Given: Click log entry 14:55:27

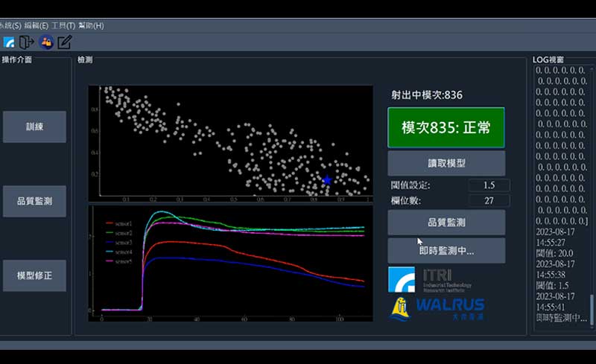Looking at the screenshot, I should point(551,243).
